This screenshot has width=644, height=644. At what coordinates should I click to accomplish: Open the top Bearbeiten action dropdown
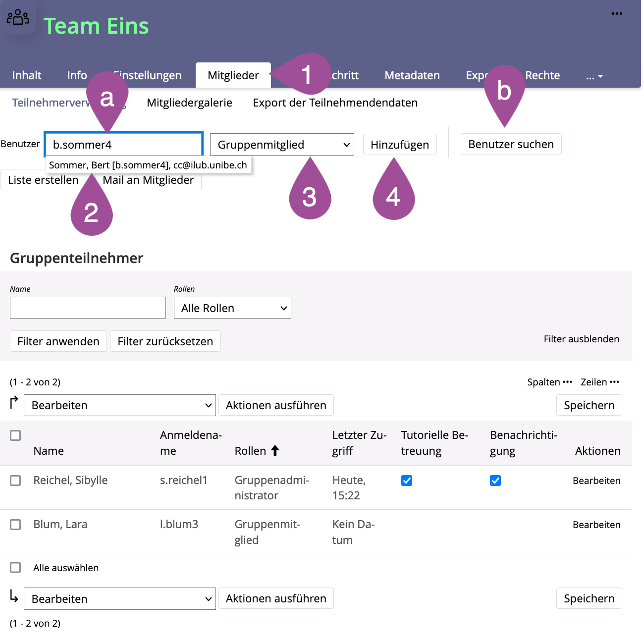[x=120, y=405]
